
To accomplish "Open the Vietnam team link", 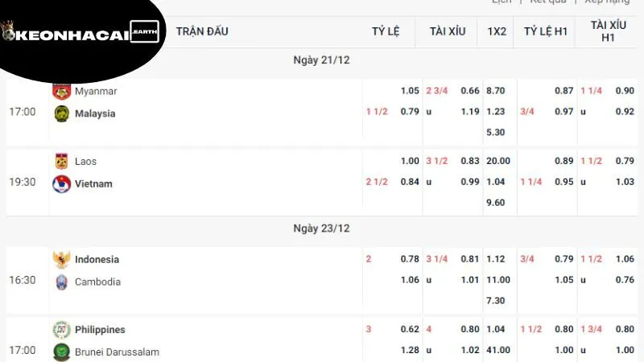I will pos(93,183).
